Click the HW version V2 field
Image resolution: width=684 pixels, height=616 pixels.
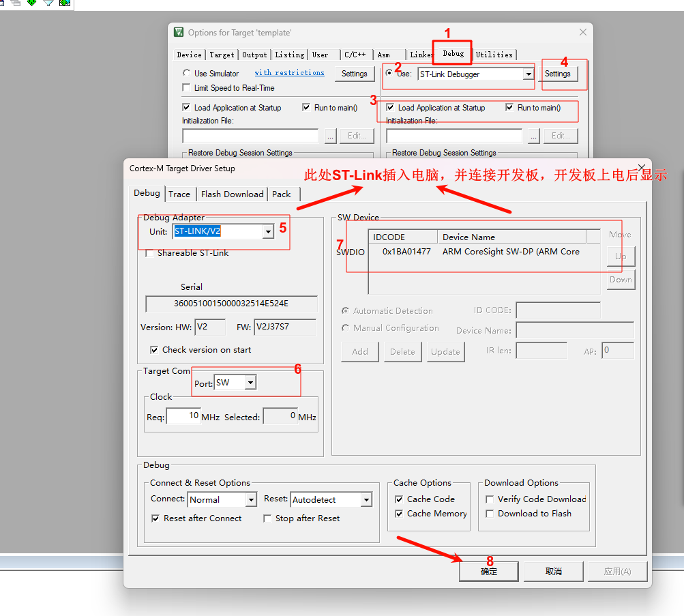tap(210, 327)
